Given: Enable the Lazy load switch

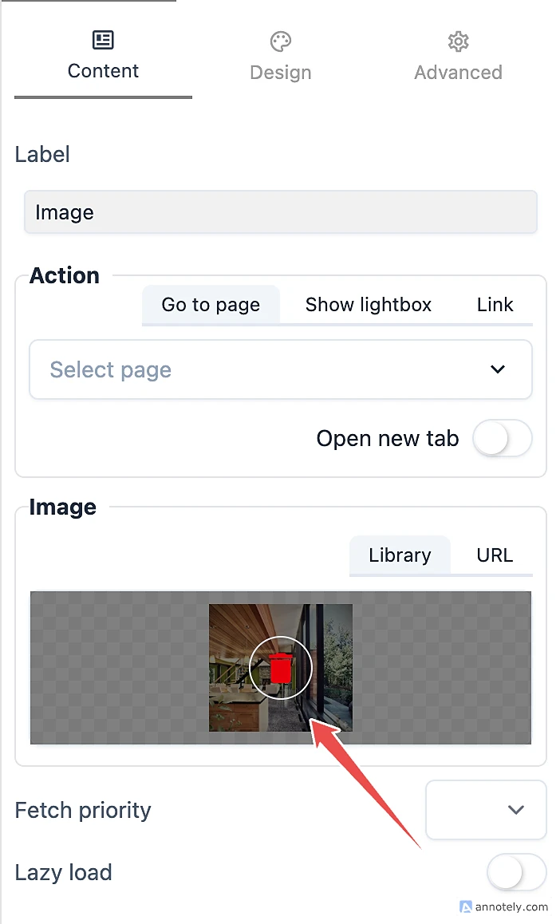Looking at the screenshot, I should pos(516,873).
